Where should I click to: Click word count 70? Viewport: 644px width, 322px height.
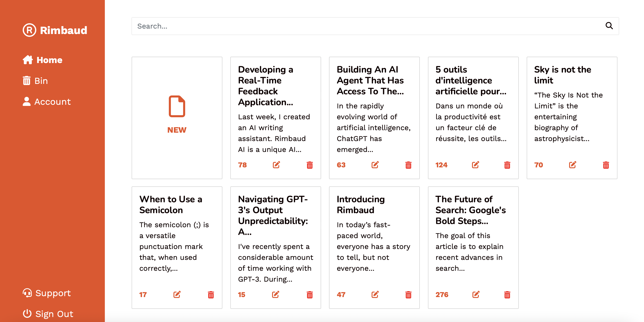pyautogui.click(x=538, y=165)
